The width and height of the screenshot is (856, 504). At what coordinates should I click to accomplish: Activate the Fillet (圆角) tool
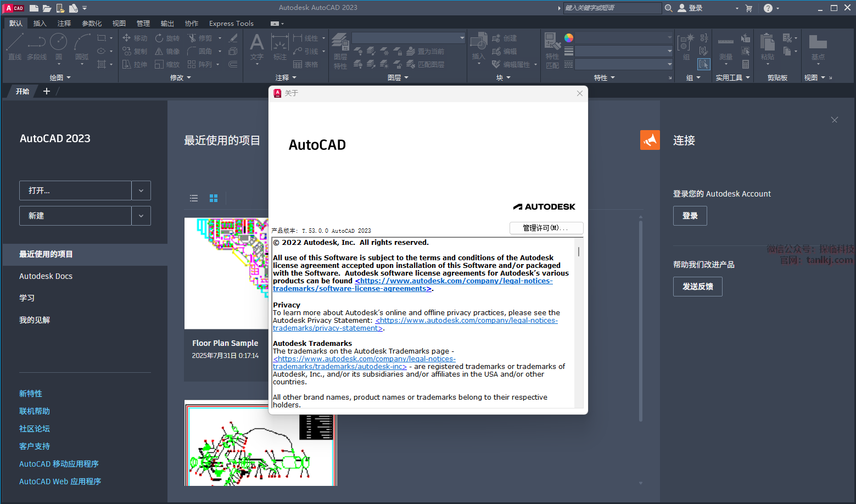(200, 51)
